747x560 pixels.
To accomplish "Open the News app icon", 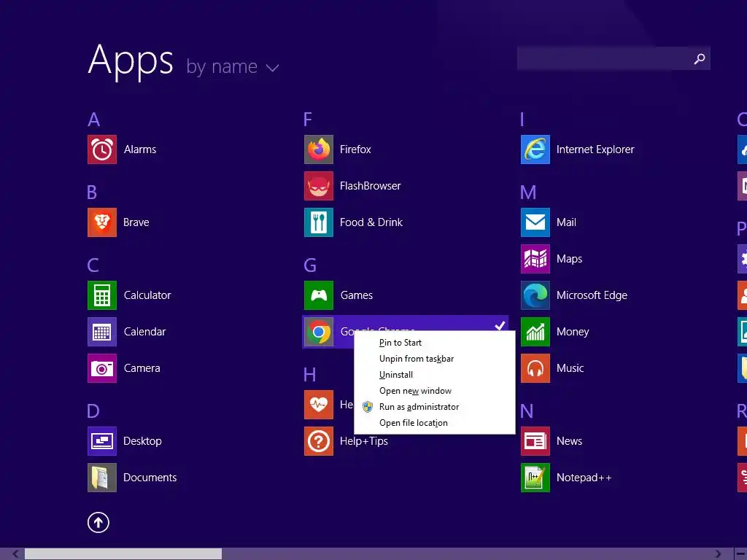I will [535, 441].
